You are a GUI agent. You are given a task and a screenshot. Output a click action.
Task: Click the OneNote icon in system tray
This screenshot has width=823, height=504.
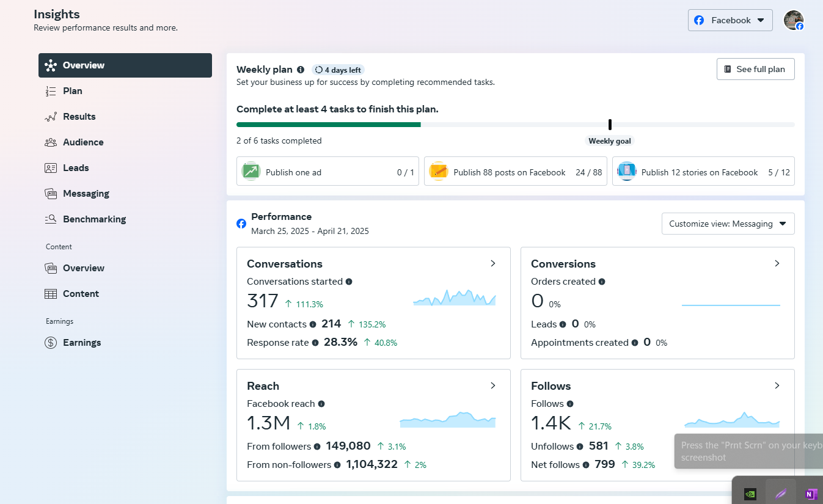pos(811,494)
